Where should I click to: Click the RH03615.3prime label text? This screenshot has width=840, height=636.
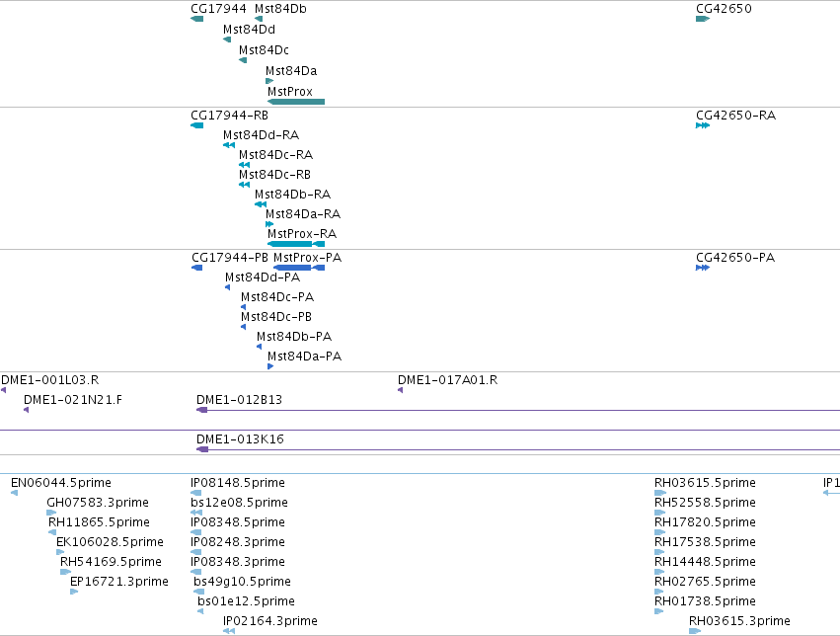[x=739, y=621]
